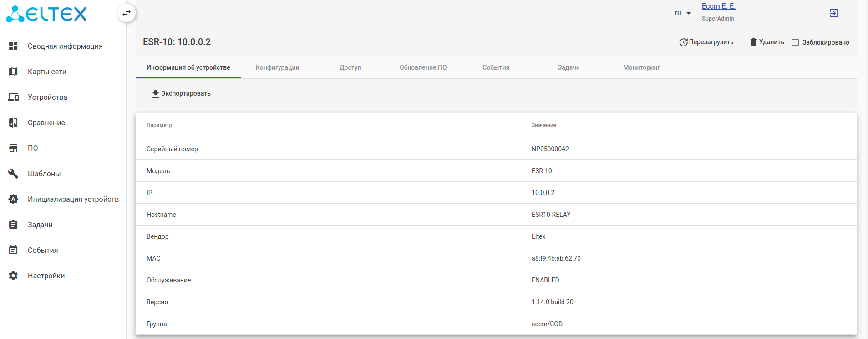Image resolution: width=868 pixels, height=339 pixels.
Task: Open the Задачи sidebar item
Action: [40, 225]
